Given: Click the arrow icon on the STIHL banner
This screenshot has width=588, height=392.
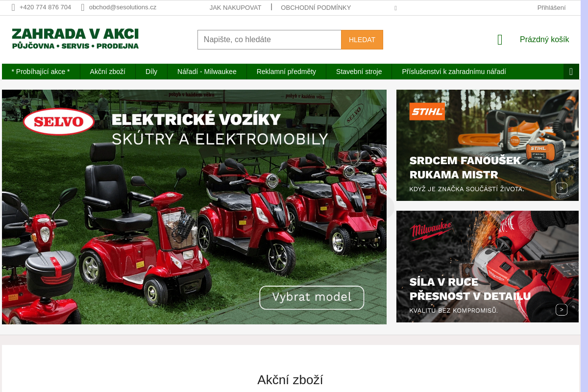Looking at the screenshot, I should pyautogui.click(x=562, y=188).
